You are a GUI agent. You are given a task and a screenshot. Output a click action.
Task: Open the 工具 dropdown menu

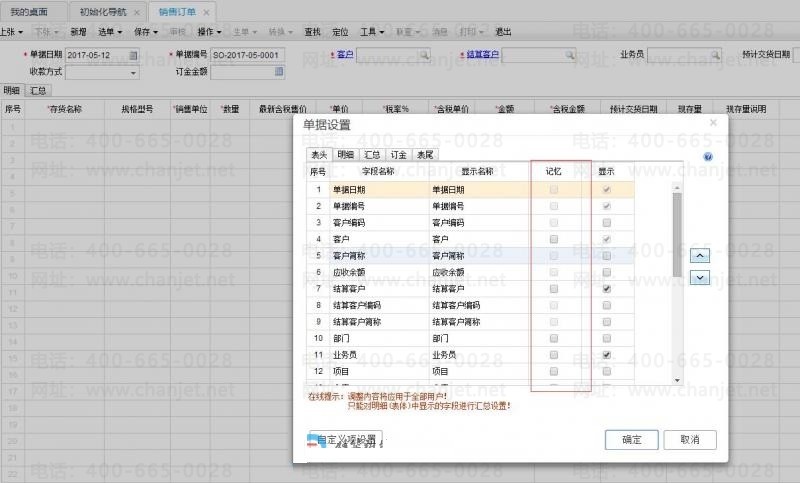372,32
